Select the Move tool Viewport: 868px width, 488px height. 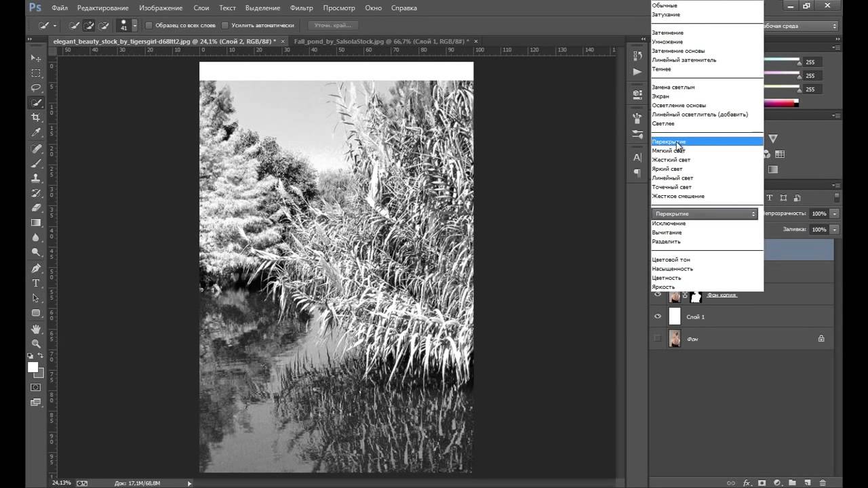pos(36,58)
